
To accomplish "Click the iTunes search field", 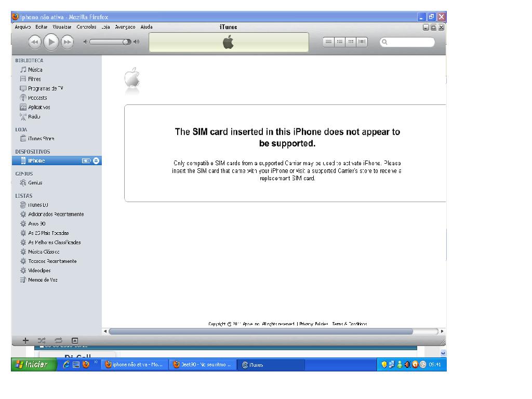I will [407, 42].
